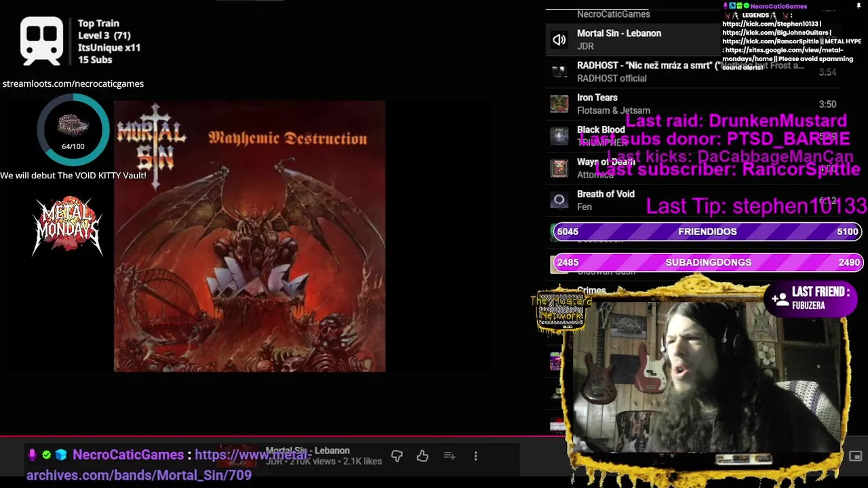The image size is (868, 488).
Task: Click the blue cube badge in bottom chat
Action: click(61, 455)
